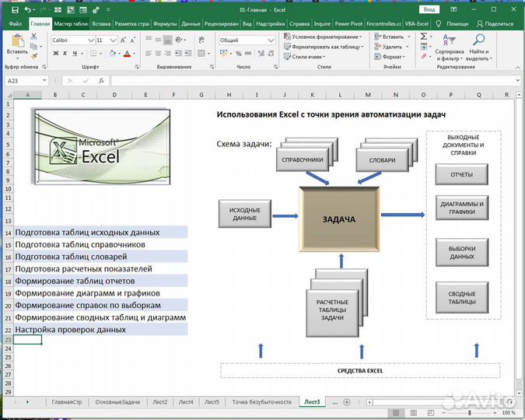Click the increase indent icon
Image resolution: width=525 pixels, height=420 pixels.
tap(188, 53)
